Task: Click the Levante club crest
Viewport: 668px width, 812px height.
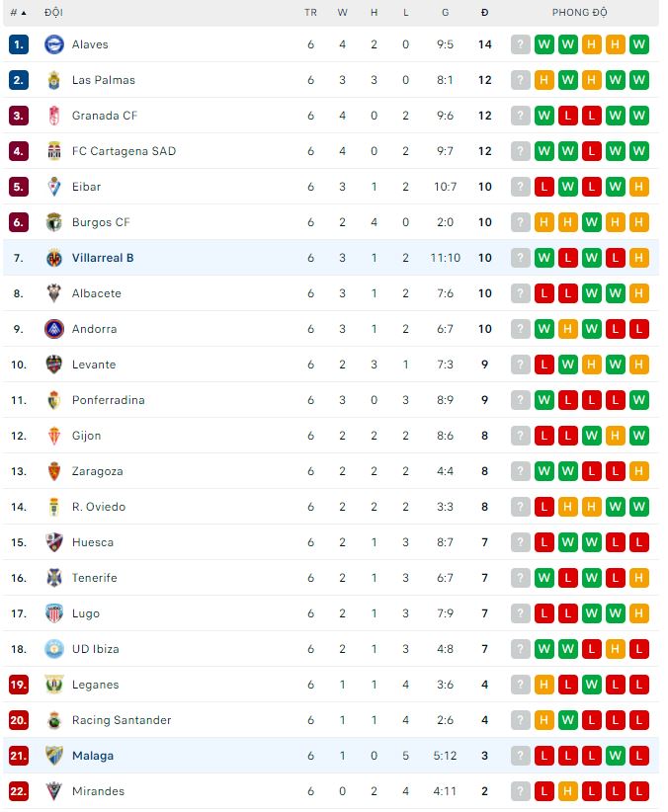Action: click(x=56, y=365)
